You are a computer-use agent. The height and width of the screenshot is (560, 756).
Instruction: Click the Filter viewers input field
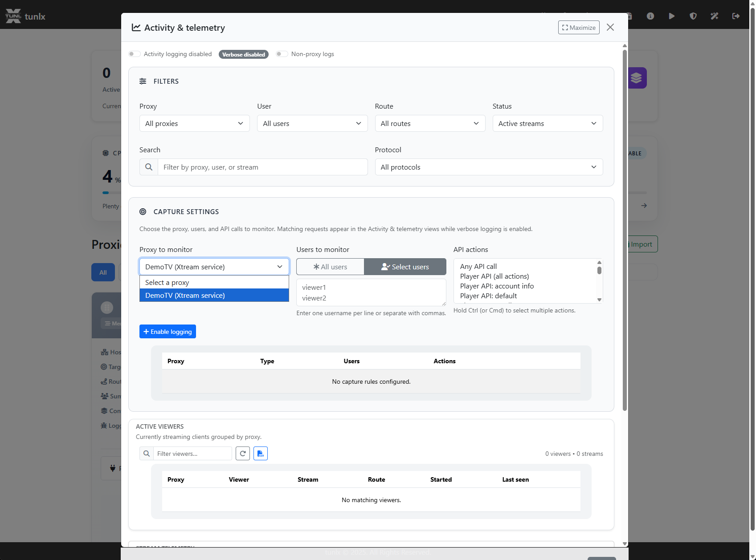[192, 454]
